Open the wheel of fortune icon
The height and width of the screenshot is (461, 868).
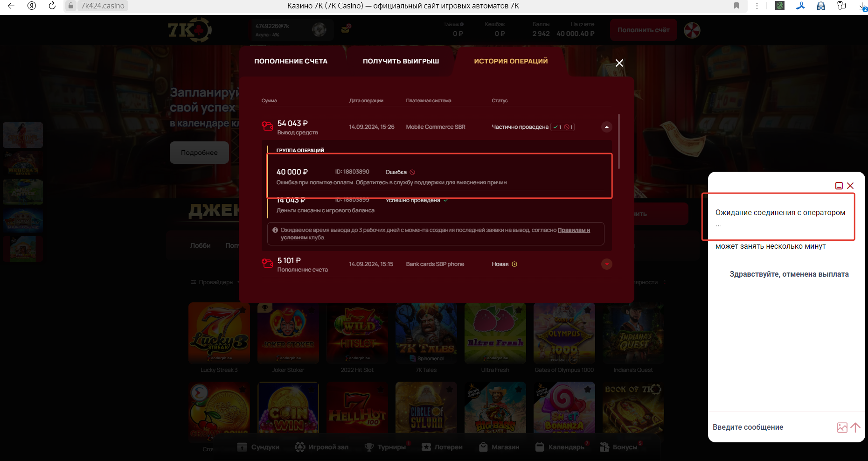tap(692, 30)
